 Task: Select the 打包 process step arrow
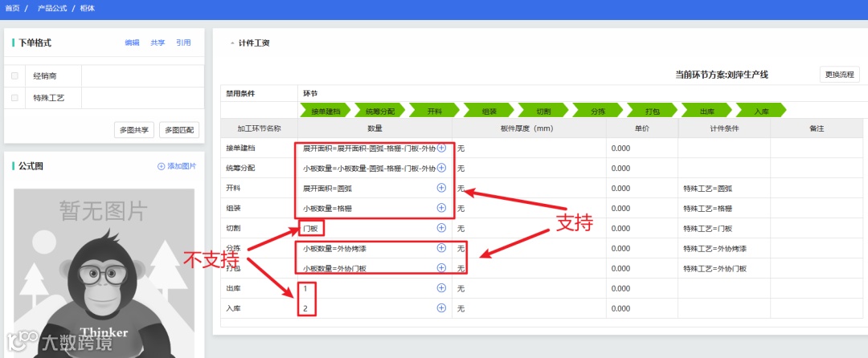(x=652, y=111)
